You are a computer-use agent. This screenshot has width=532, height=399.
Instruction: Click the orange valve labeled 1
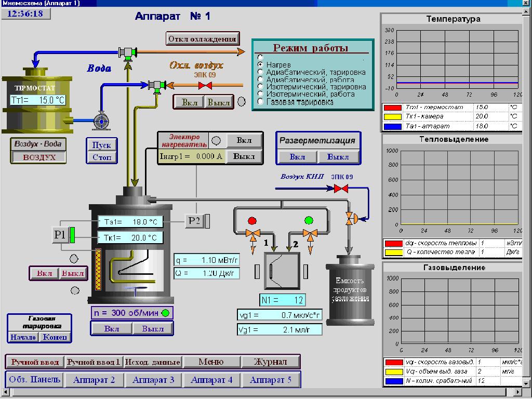(x=253, y=235)
